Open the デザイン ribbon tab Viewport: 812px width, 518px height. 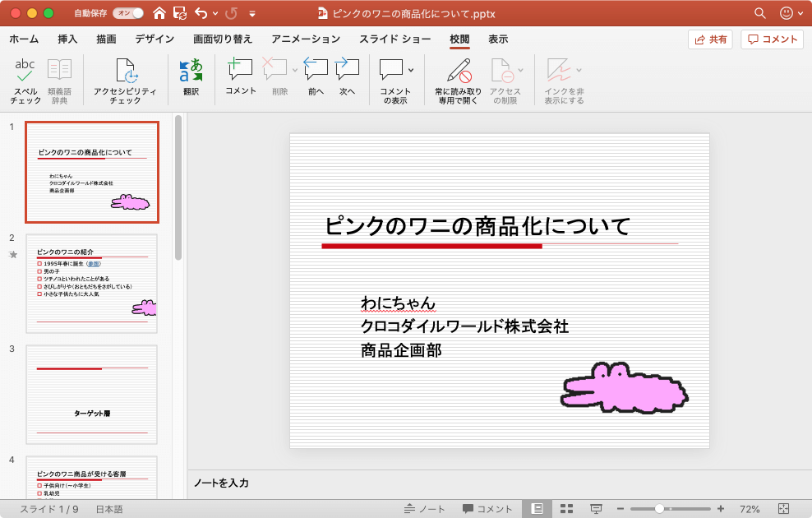pos(155,39)
